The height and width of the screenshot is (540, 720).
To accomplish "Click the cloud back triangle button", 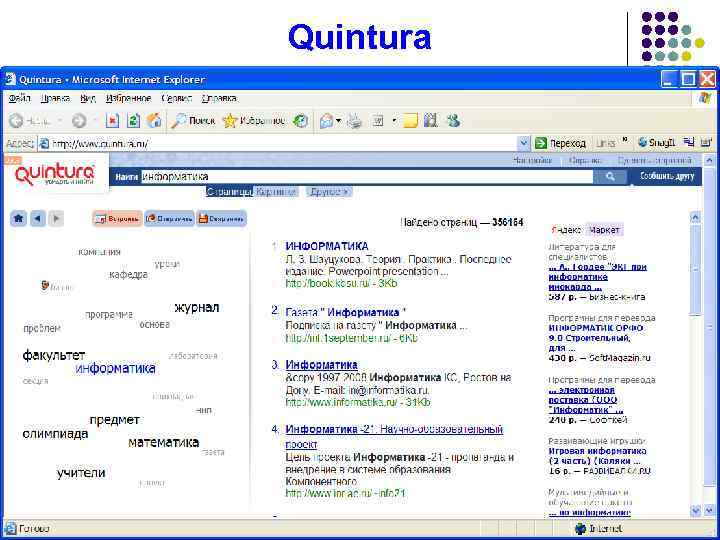I will coord(38,219).
